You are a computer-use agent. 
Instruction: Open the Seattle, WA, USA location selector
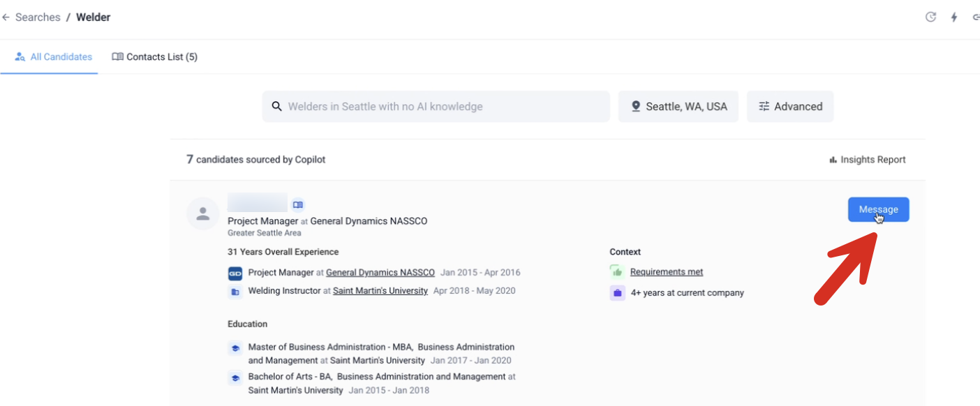[678, 107]
